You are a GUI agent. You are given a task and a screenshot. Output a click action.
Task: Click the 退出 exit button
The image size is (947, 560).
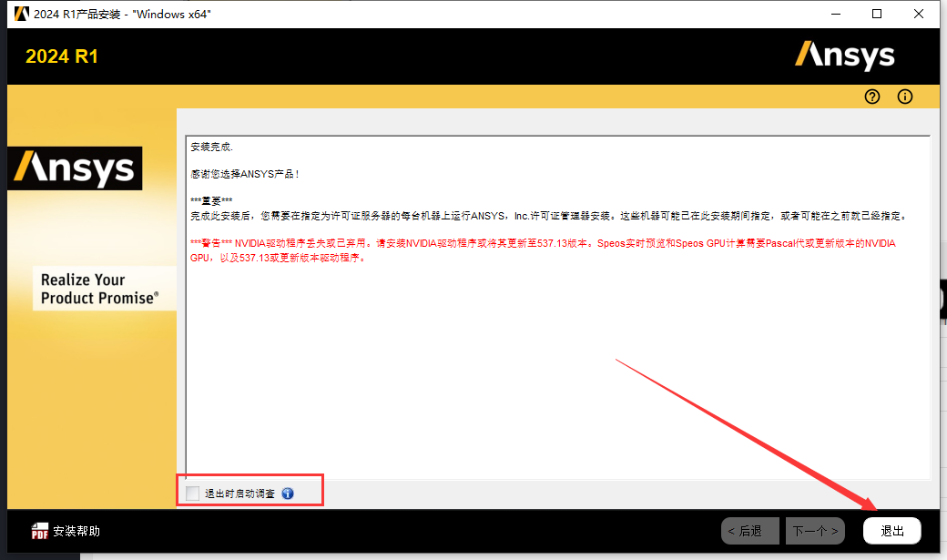click(x=892, y=531)
